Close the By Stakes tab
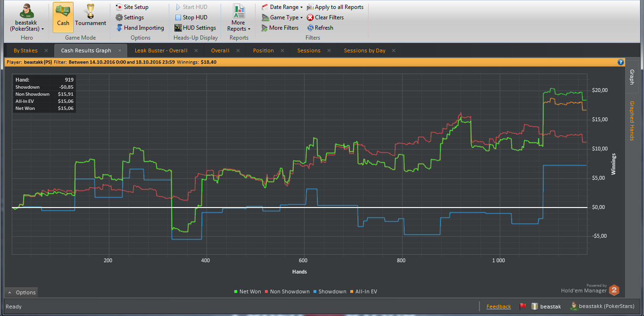The height and width of the screenshot is (316, 644). point(46,50)
